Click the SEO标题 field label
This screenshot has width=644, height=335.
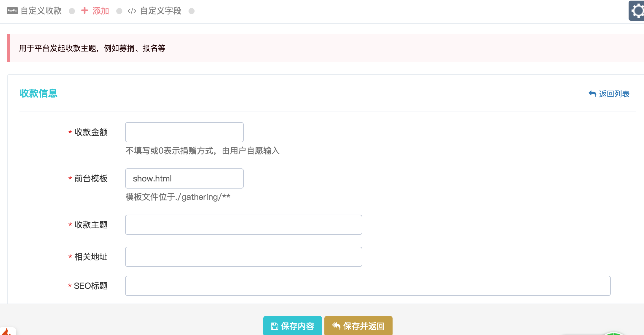click(x=91, y=286)
